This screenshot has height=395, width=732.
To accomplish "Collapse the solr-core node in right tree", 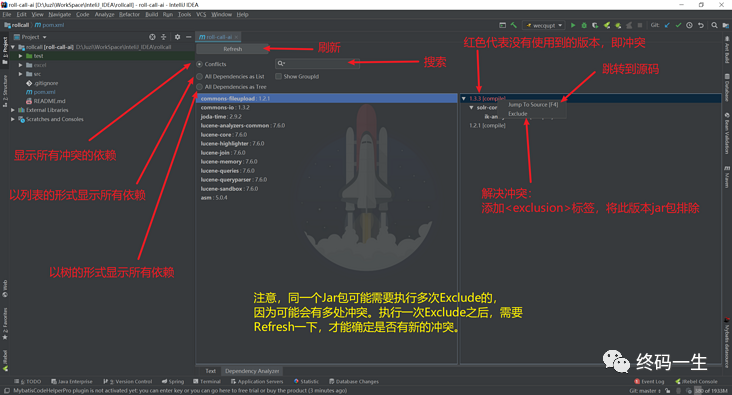I will tap(472, 107).
